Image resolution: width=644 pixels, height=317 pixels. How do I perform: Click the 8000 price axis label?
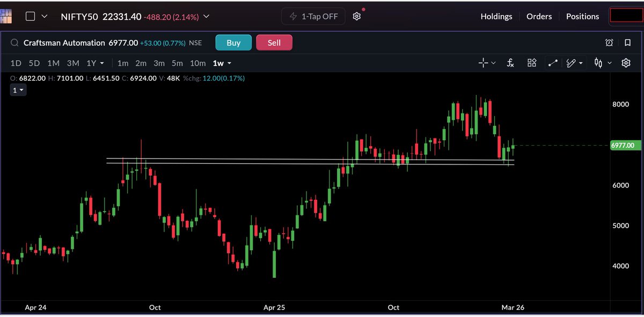coord(621,104)
